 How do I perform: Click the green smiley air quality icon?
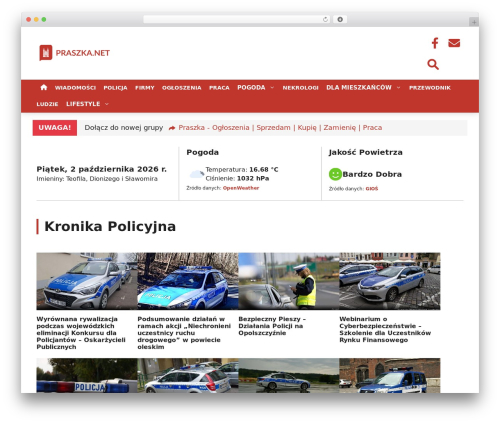coord(335,174)
